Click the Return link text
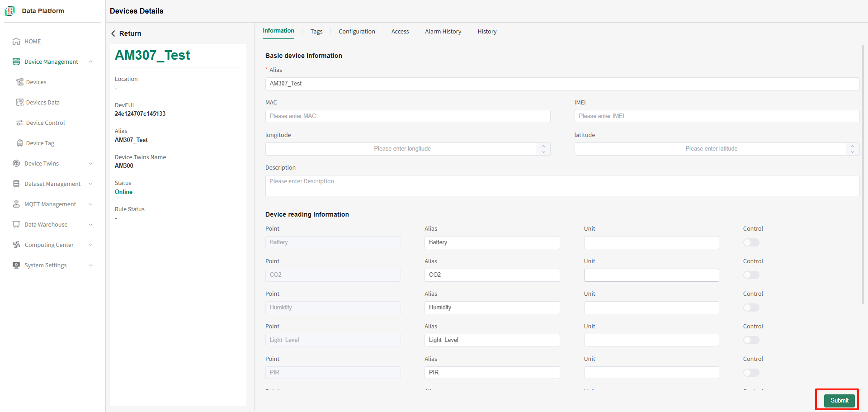Screen dimensions: 868x412 tap(130, 33)
